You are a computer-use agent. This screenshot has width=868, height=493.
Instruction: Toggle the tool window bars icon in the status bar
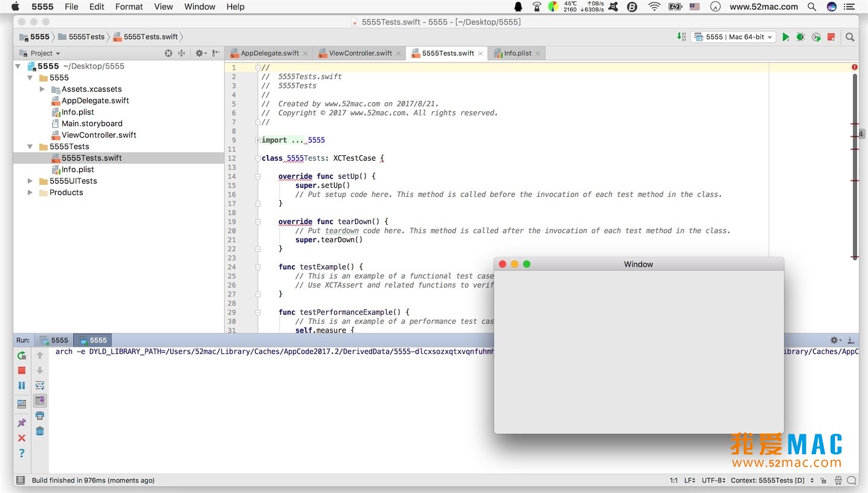point(21,480)
